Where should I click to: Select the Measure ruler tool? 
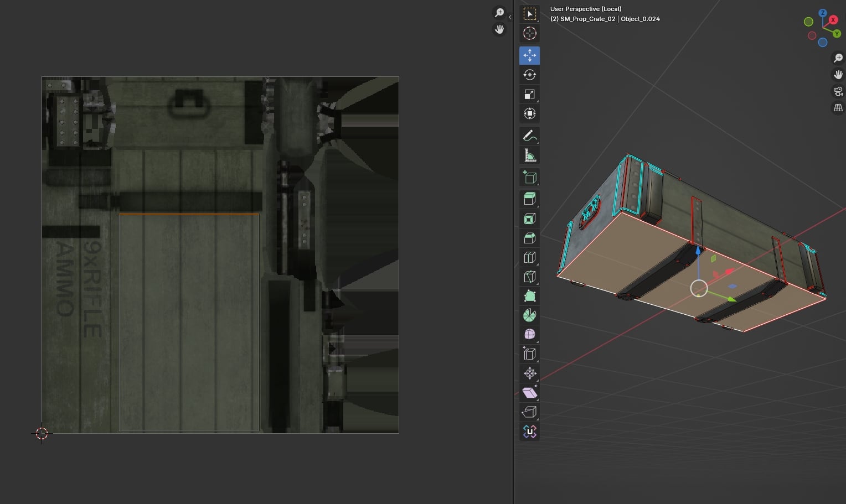529,155
